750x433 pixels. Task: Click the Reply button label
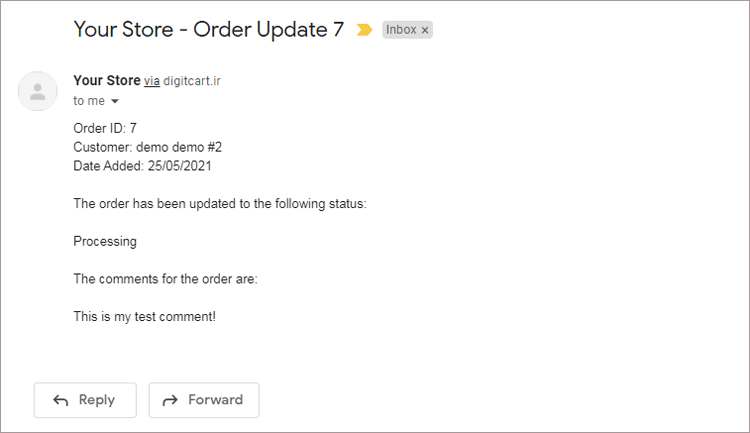coord(97,400)
